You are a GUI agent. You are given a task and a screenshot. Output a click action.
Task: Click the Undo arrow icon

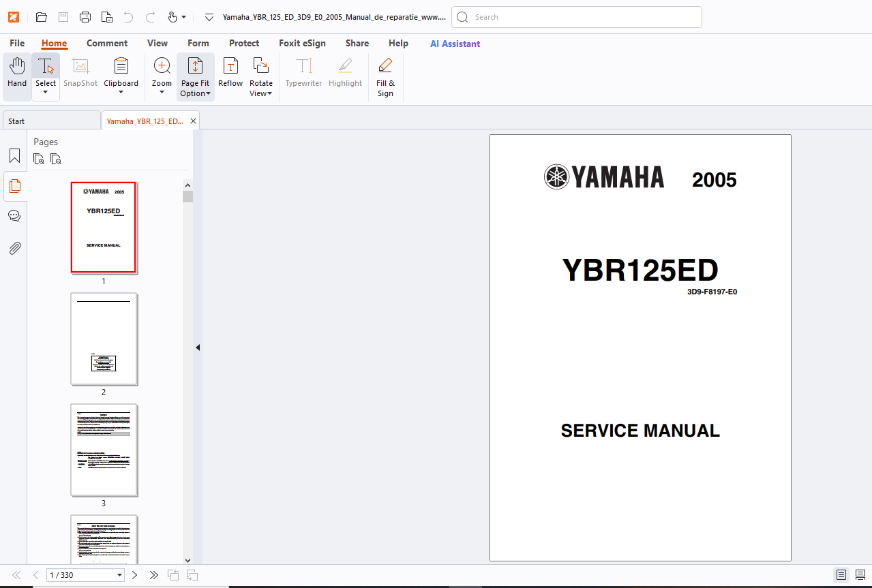pos(128,17)
